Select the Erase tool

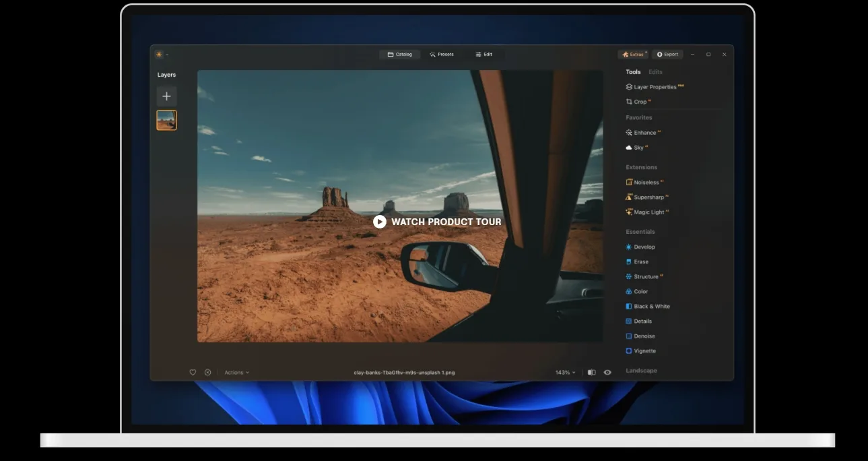(x=640, y=262)
